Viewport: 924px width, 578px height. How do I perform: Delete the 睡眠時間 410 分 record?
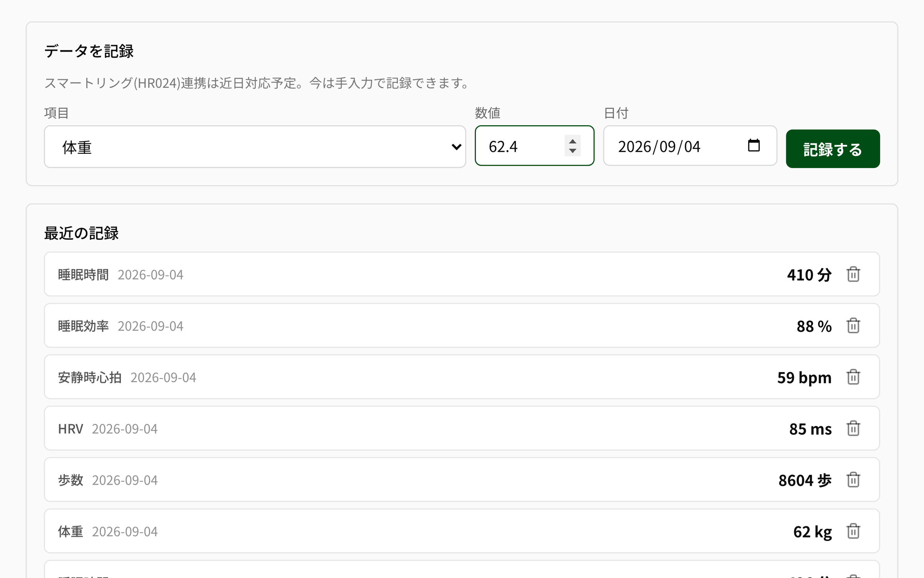pos(853,274)
